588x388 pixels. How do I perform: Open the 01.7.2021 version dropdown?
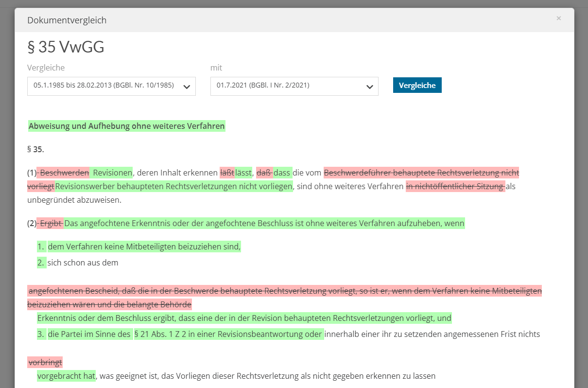tap(294, 86)
